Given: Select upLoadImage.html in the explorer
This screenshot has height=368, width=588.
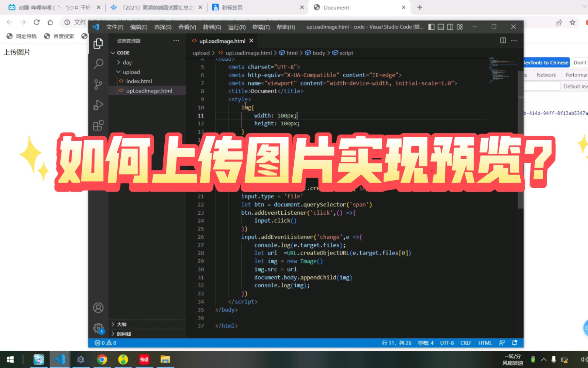Looking at the screenshot, I should coord(149,91).
